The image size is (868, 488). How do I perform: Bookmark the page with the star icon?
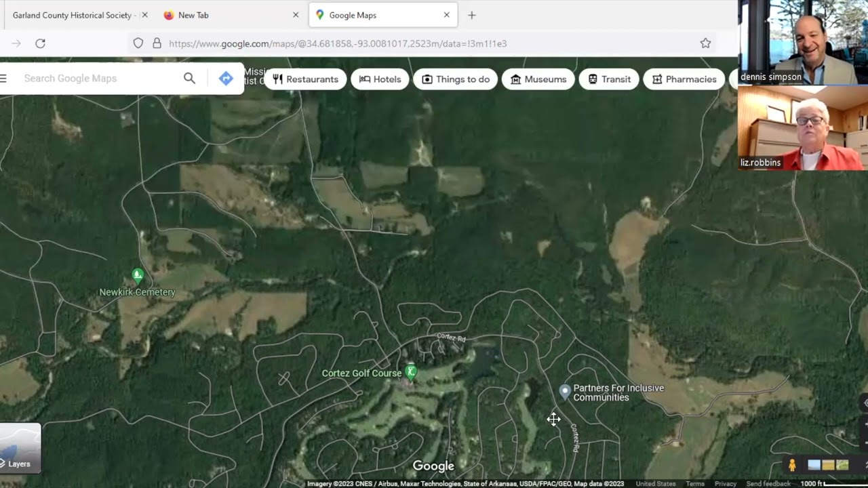(705, 43)
